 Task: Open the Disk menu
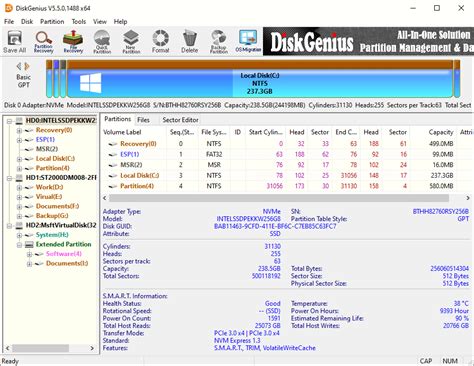(27, 22)
